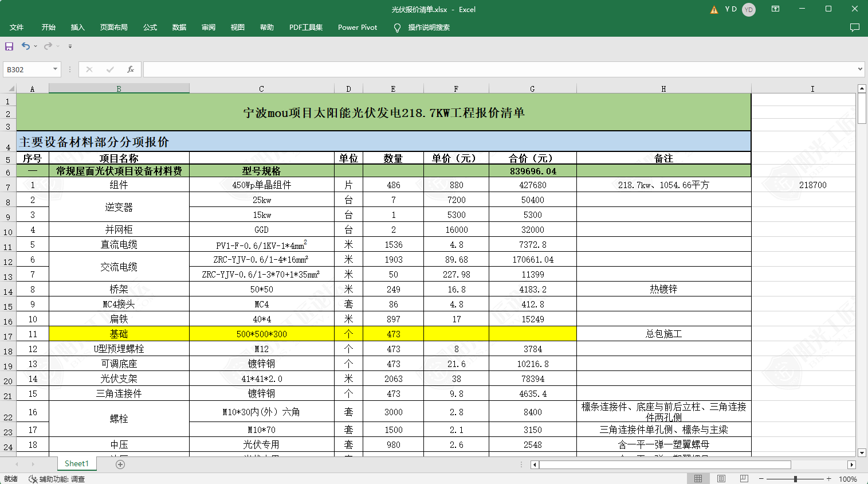The image size is (868, 484).
Task: Click the yellow 基础 cell
Action: 119,334
